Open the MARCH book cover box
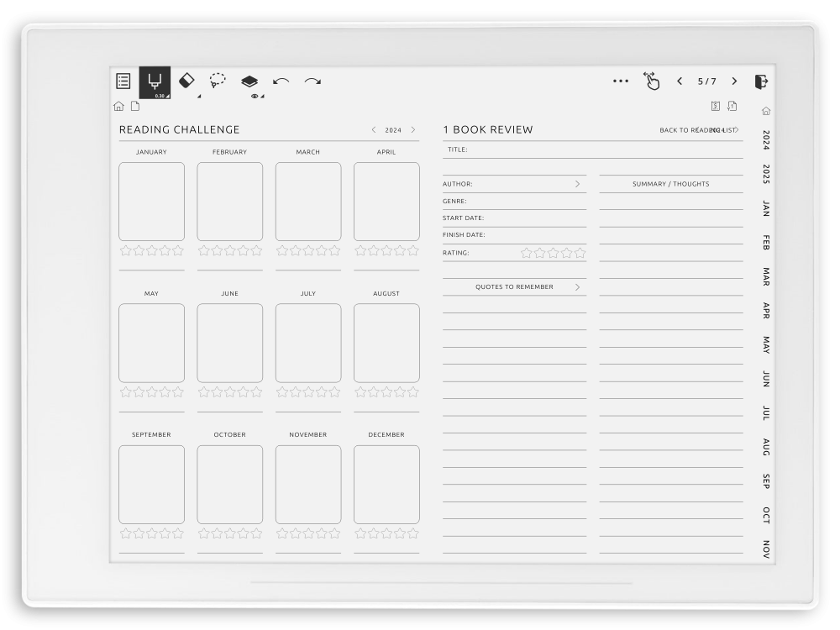 tap(308, 202)
